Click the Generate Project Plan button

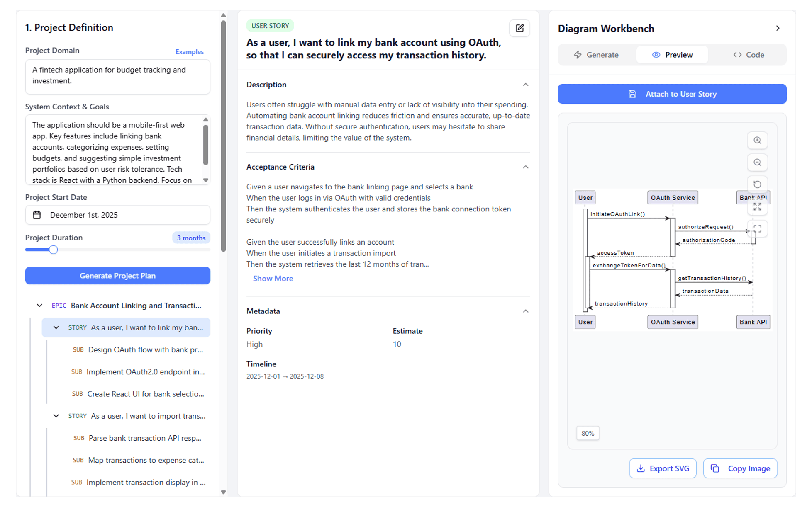point(117,276)
